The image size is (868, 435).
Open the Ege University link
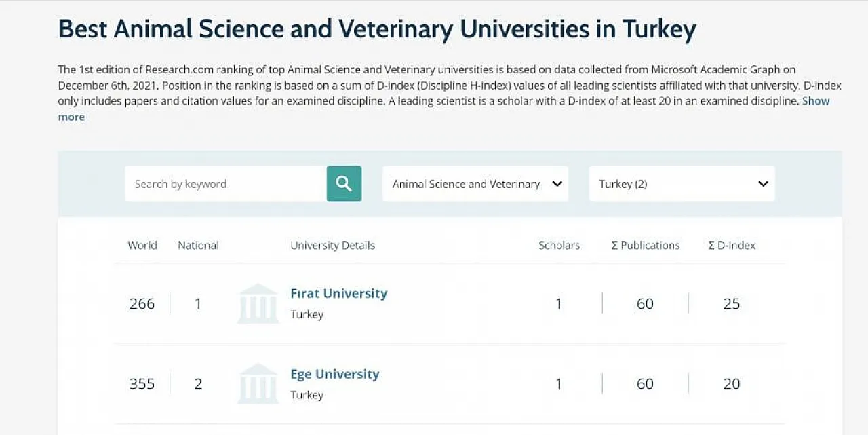click(x=334, y=374)
